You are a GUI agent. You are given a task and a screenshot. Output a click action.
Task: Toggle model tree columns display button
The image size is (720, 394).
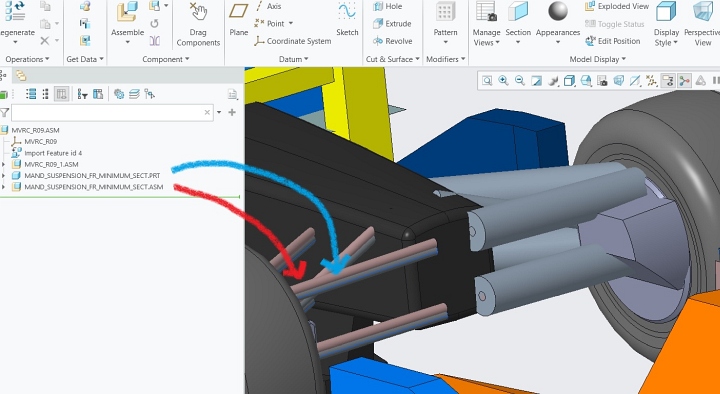click(x=62, y=94)
